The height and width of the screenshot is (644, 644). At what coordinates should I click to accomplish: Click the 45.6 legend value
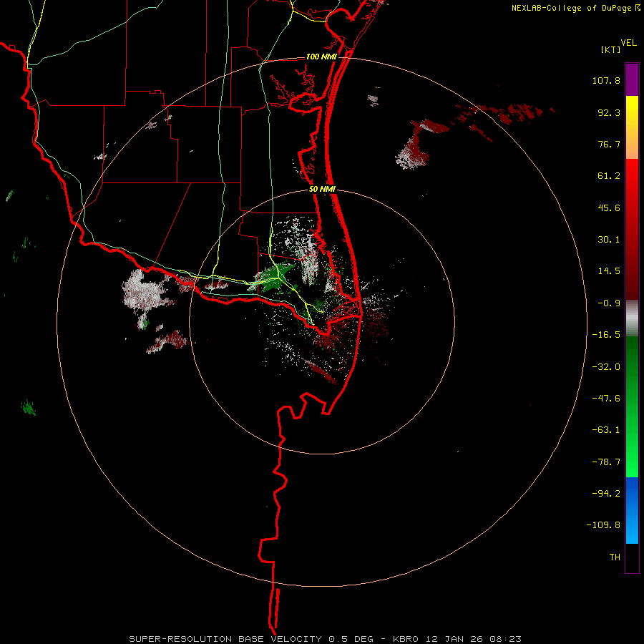point(609,208)
